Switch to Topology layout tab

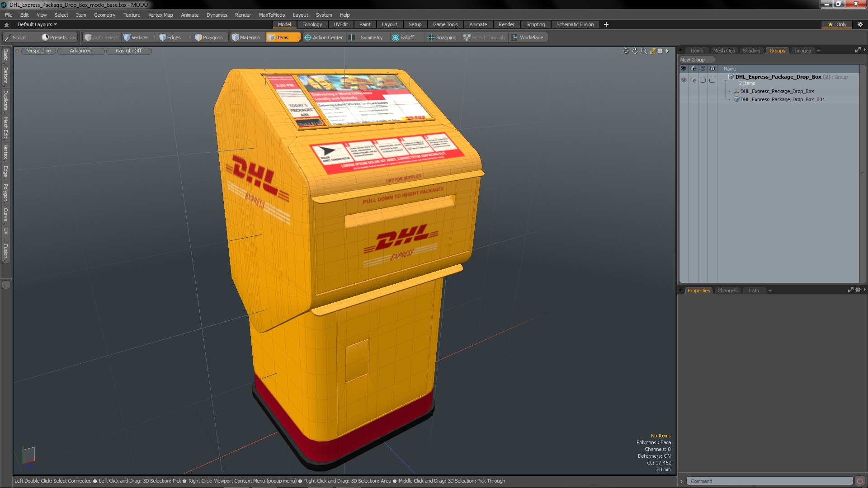(312, 24)
